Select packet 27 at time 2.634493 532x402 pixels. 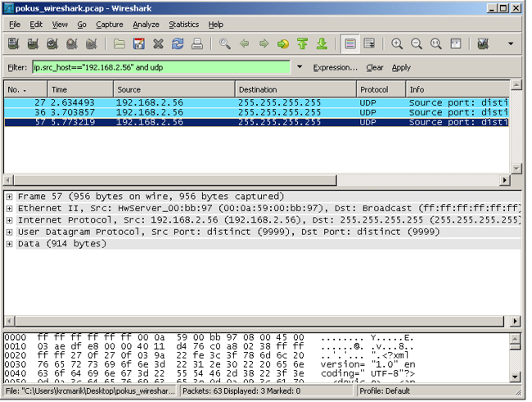click(x=256, y=102)
